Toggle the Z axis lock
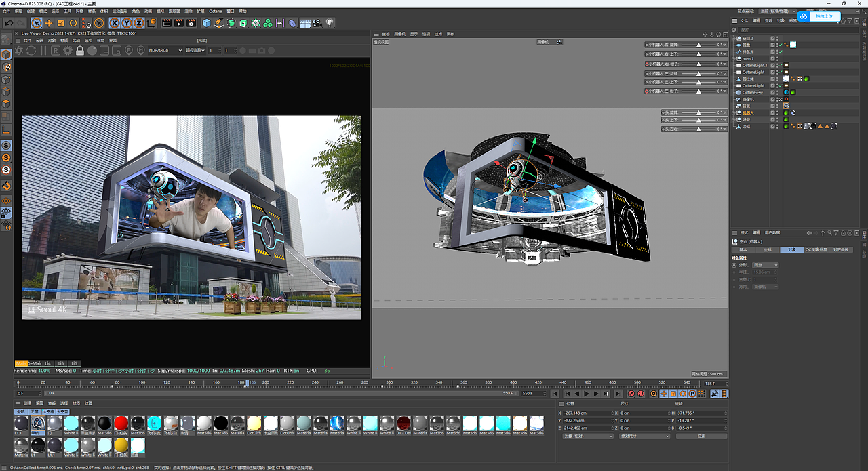 pyautogui.click(x=140, y=23)
